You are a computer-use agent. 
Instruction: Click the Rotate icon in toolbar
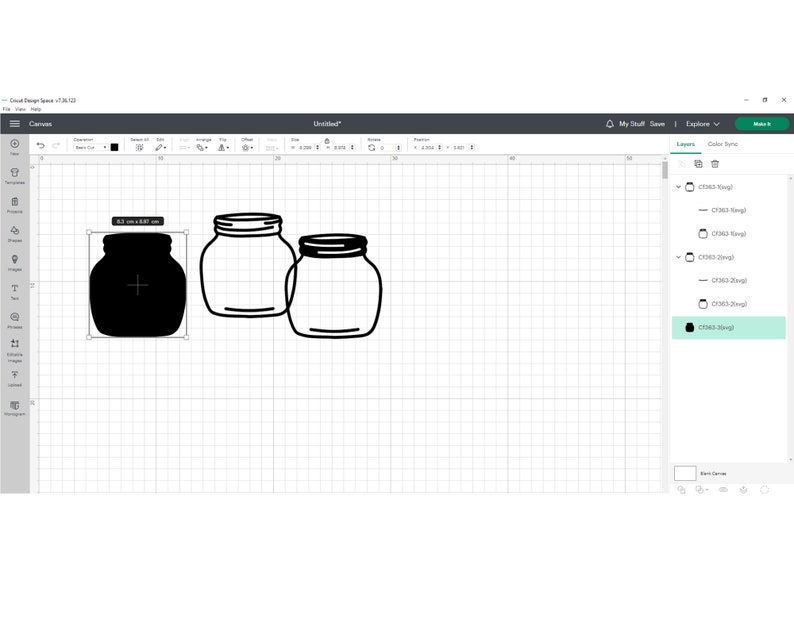pos(372,147)
